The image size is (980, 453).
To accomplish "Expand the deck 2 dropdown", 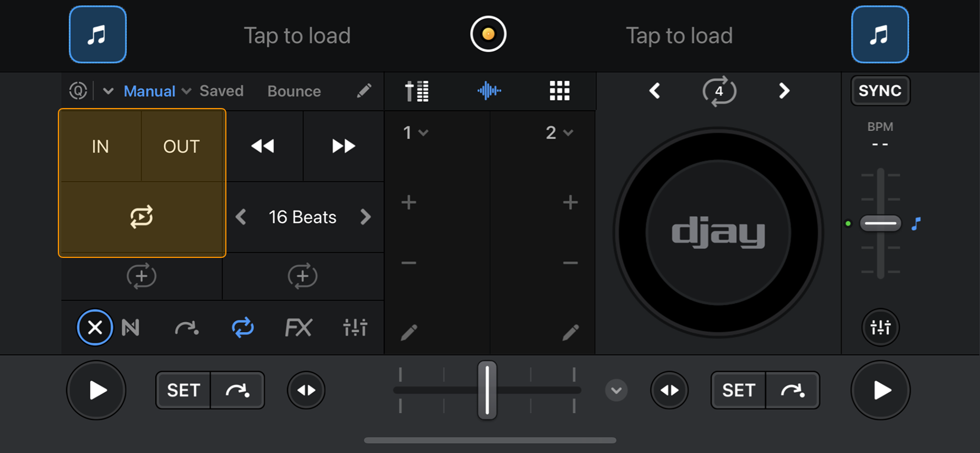I will [560, 133].
